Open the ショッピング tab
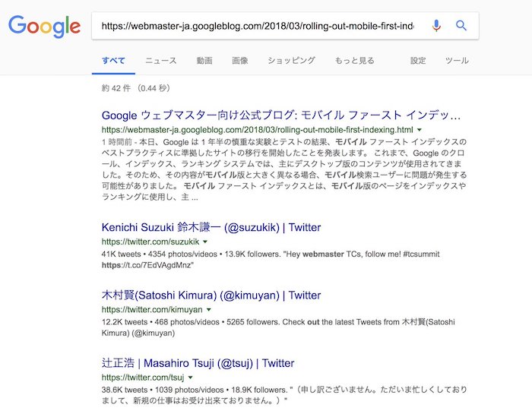This screenshot has width=532, height=414. coord(291,61)
